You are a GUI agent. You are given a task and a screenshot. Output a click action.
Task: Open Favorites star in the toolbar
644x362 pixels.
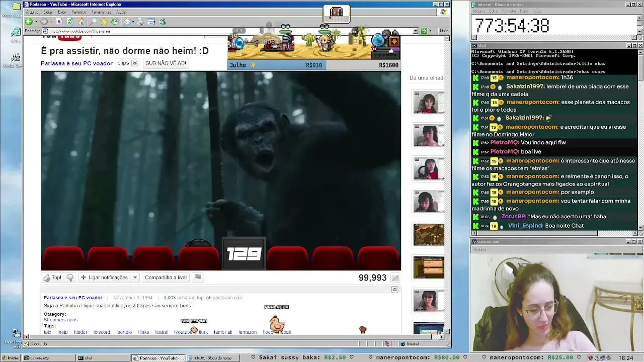[x=104, y=22]
